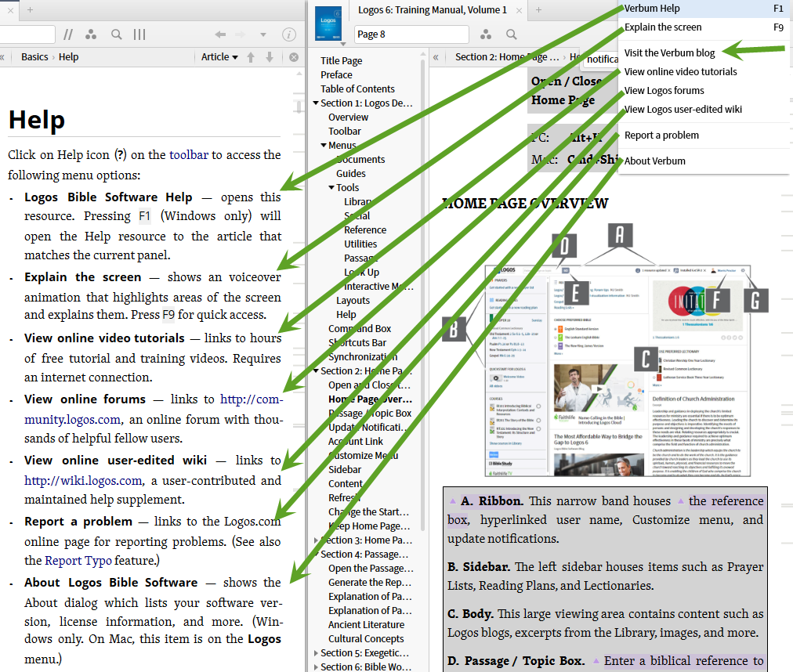Viewport: 793px width, 672px height.
Task: Collapse Section 1: Logos Desktop tree node
Action: pyautogui.click(x=316, y=103)
